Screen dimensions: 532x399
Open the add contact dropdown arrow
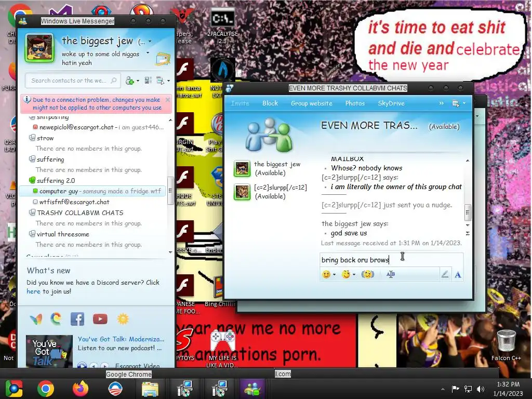[x=137, y=81]
